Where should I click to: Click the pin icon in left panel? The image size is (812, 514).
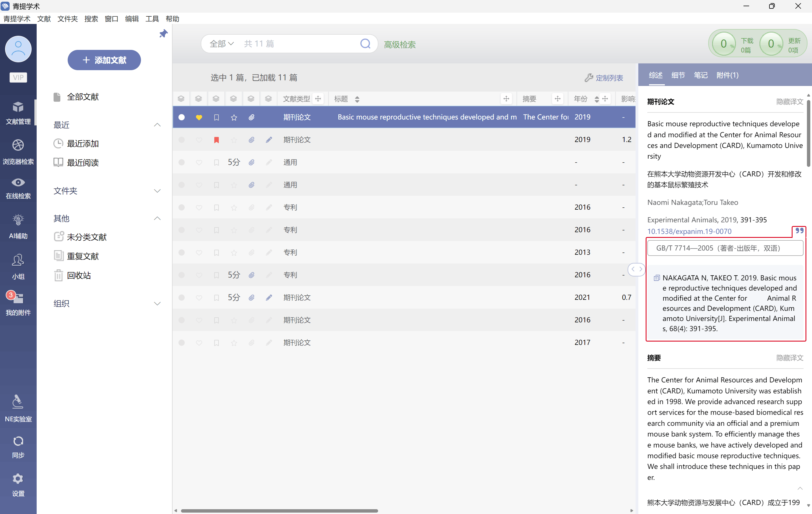163,33
